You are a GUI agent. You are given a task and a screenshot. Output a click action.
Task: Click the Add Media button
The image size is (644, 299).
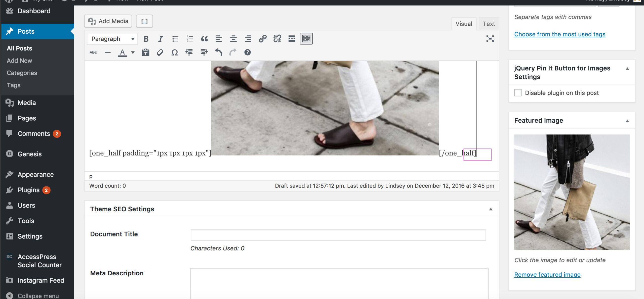tap(108, 21)
